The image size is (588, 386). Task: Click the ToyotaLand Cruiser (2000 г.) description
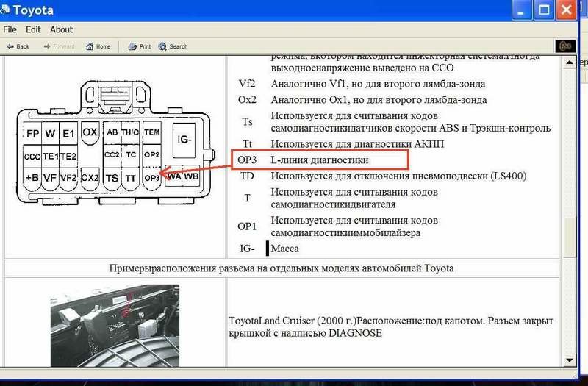391,326
